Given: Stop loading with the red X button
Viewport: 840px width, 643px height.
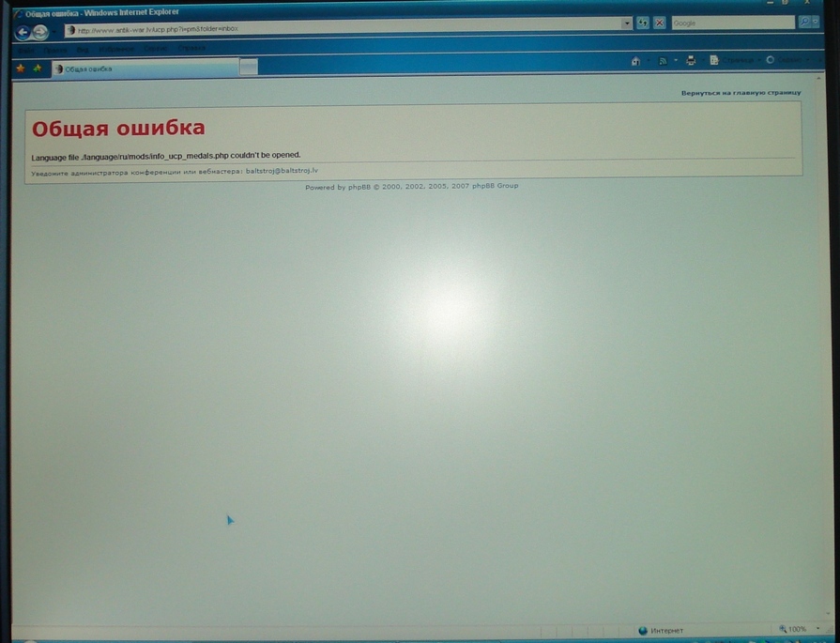Looking at the screenshot, I should click(660, 23).
